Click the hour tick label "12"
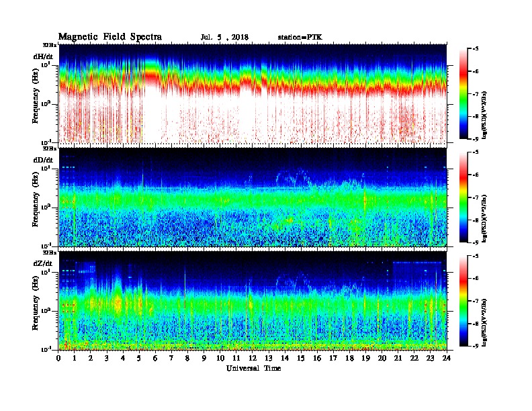 tap(253, 358)
